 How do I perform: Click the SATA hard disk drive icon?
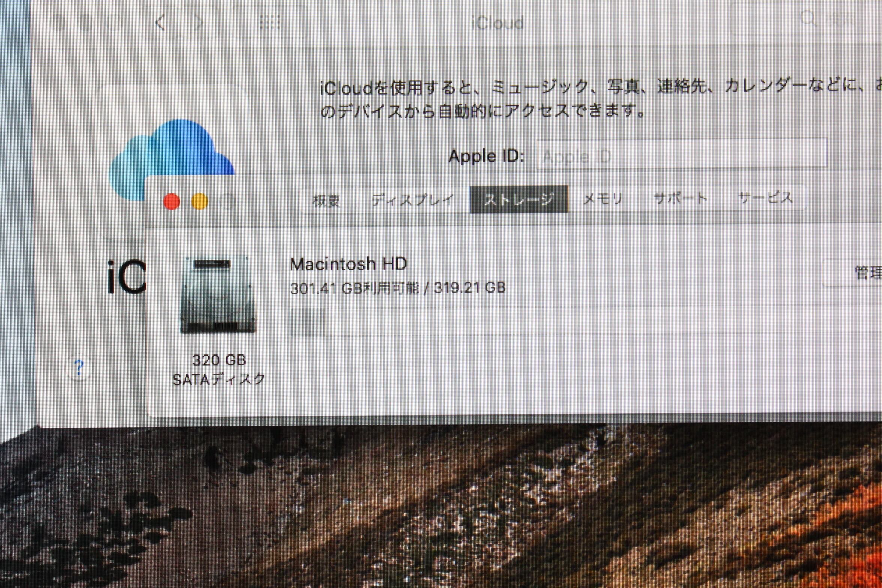pyautogui.click(x=219, y=295)
